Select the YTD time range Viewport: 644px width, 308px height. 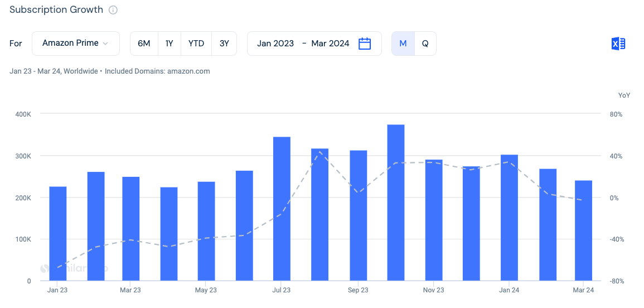point(196,43)
